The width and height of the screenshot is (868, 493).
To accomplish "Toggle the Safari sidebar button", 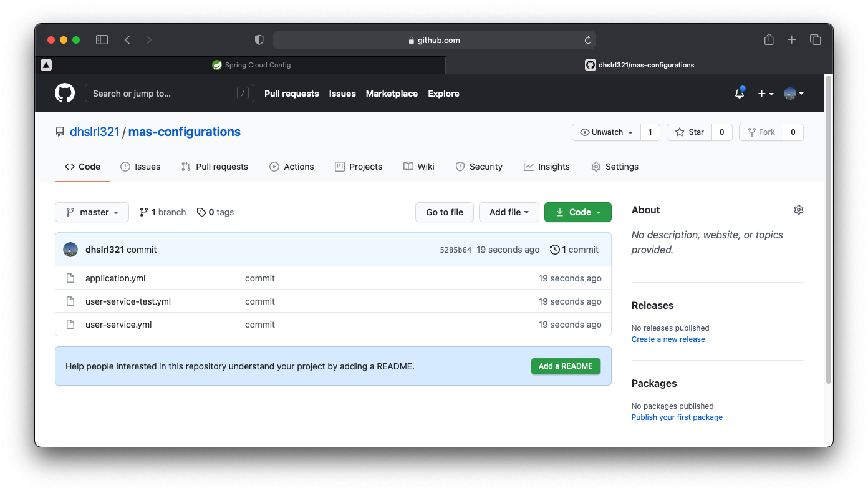I will [102, 40].
